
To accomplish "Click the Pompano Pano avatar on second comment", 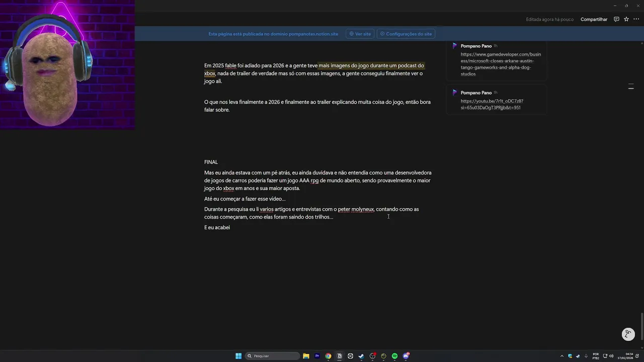I will (455, 93).
